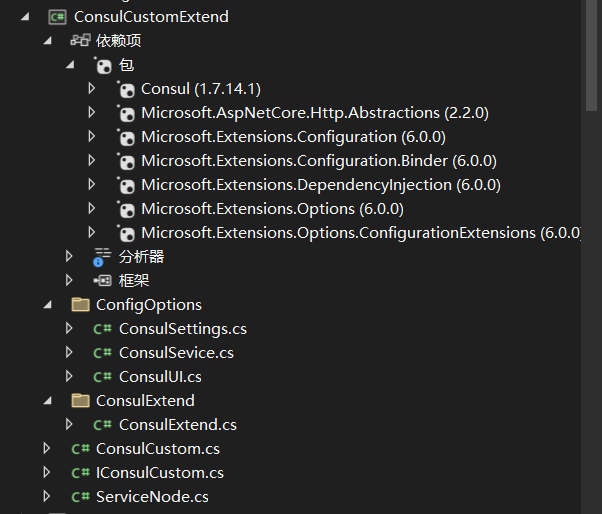Select 'Microsoft.Extensions.Options.ConfigurationExtensions' text
Viewport: 602px width, 514px height.
(338, 233)
